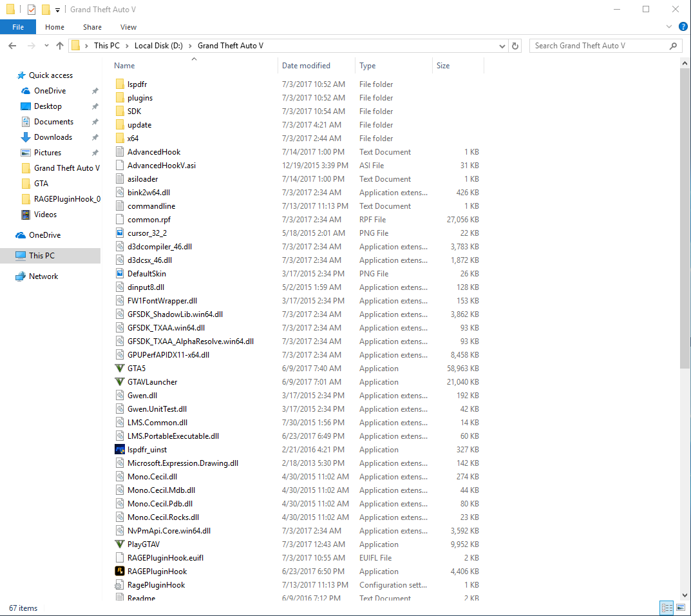The width and height of the screenshot is (691, 616).
Task: Open the File menu
Action: (x=18, y=27)
